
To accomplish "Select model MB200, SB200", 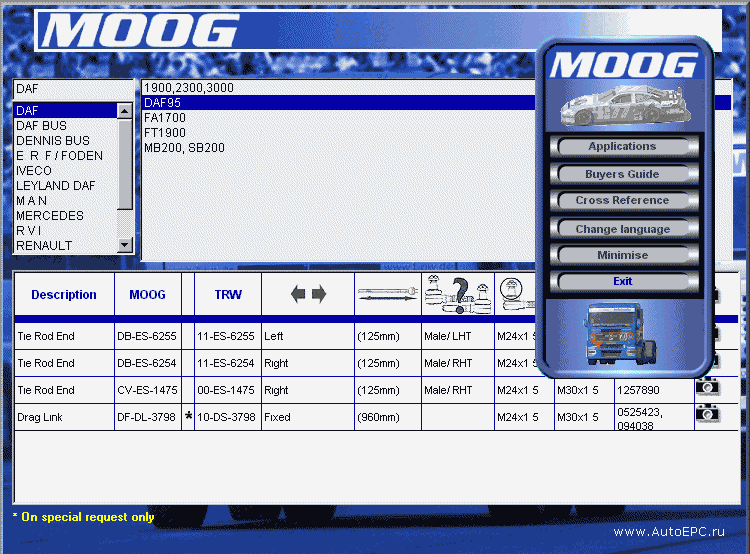I will tap(339, 148).
